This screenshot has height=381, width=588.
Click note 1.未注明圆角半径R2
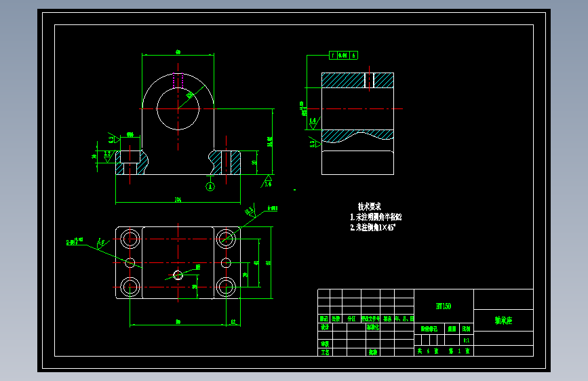pos(376,217)
